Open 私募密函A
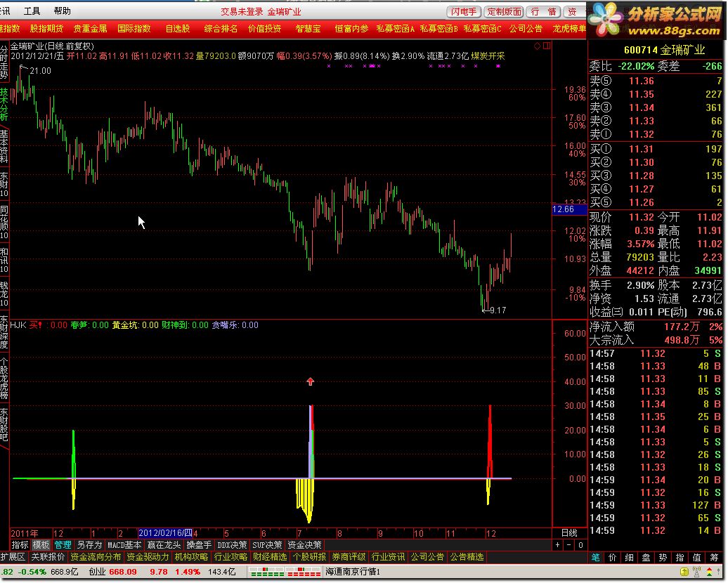 point(395,29)
